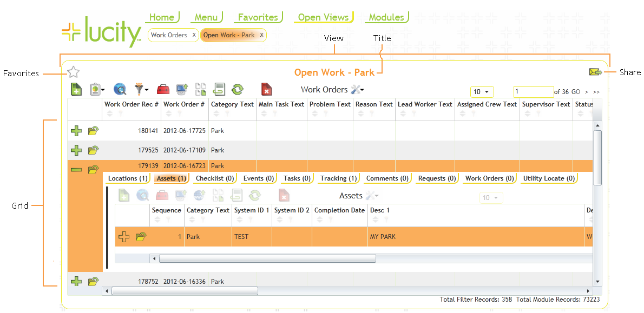Click the page number input field
This screenshot has height=313, width=644.
pyautogui.click(x=533, y=92)
